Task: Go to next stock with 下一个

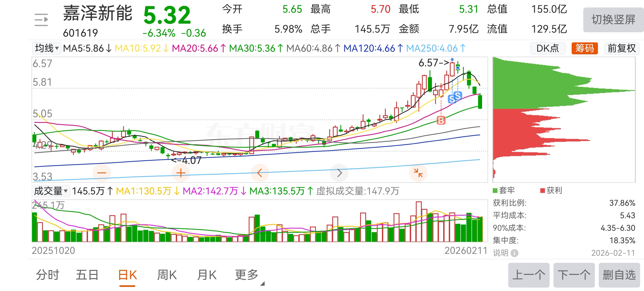Action: tap(574, 275)
